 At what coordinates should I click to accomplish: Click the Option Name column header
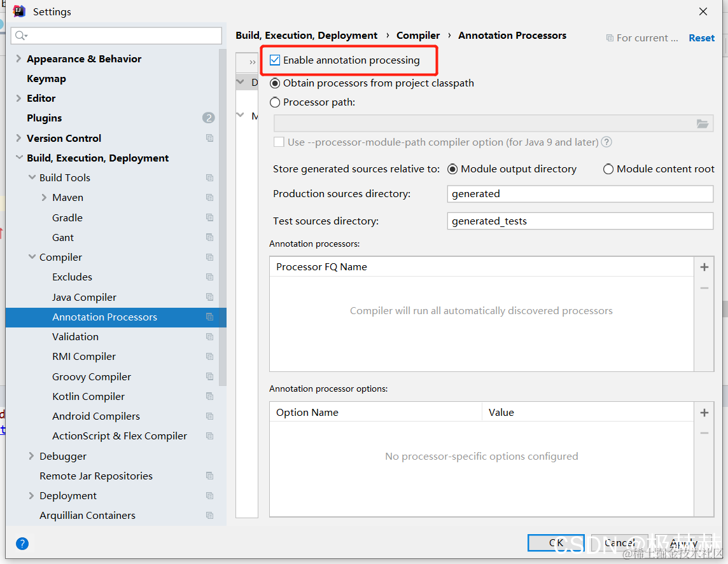click(x=375, y=412)
